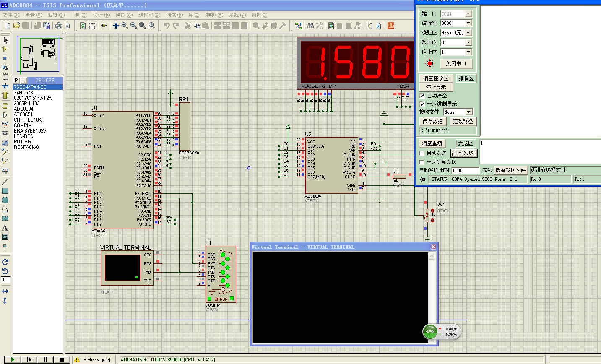Image resolution: width=601 pixels, height=364 pixels.
Task: Click 选择发送文件 button
Action: [510, 170]
